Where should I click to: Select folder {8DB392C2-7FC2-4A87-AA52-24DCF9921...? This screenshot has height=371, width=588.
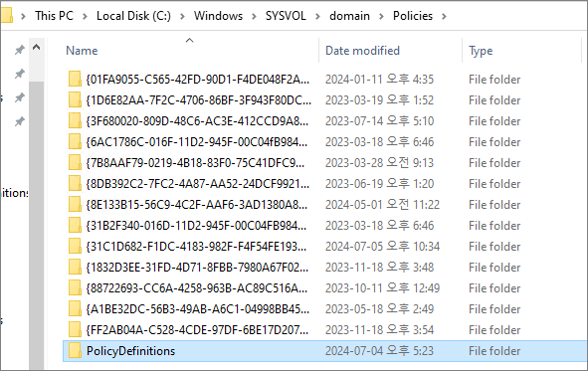(198, 184)
